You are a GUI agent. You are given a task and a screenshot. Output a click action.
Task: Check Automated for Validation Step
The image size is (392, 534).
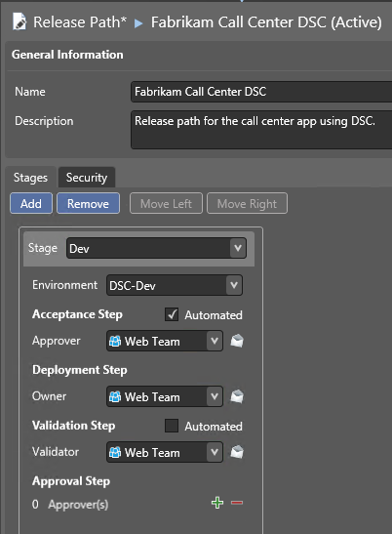172,426
